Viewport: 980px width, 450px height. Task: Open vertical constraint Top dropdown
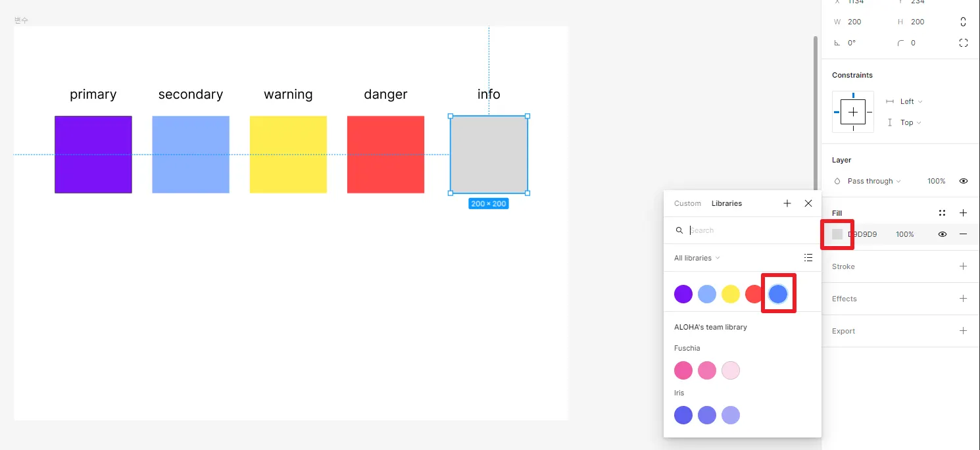pyautogui.click(x=910, y=122)
